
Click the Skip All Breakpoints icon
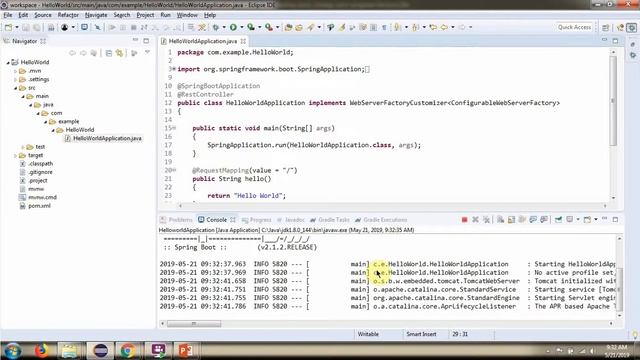point(97,27)
